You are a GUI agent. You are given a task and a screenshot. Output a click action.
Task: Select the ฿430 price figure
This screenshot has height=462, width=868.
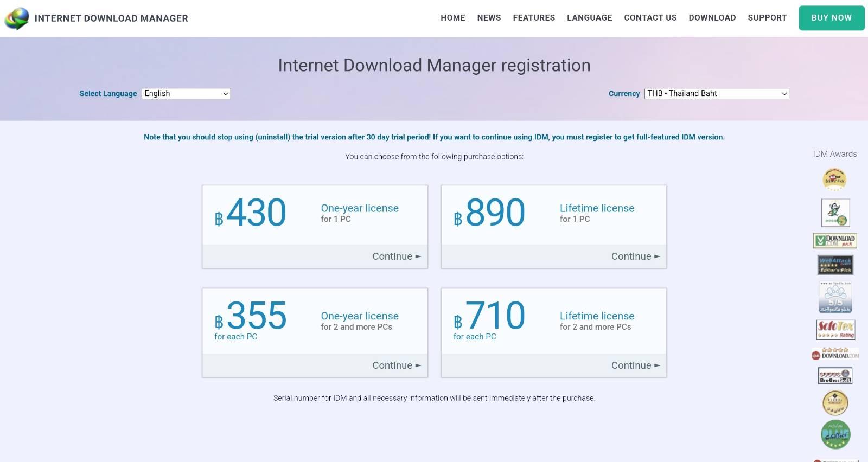[251, 213]
